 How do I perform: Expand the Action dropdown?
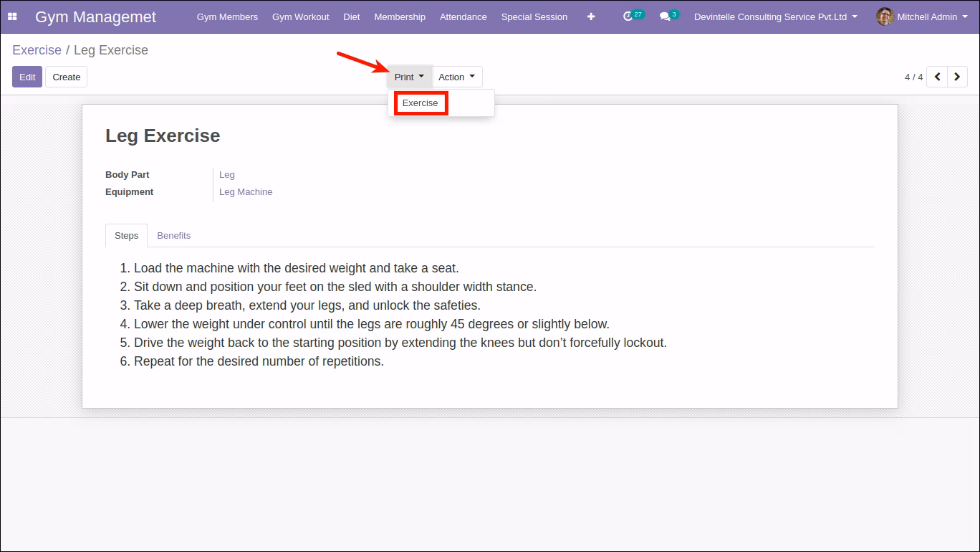(x=457, y=77)
